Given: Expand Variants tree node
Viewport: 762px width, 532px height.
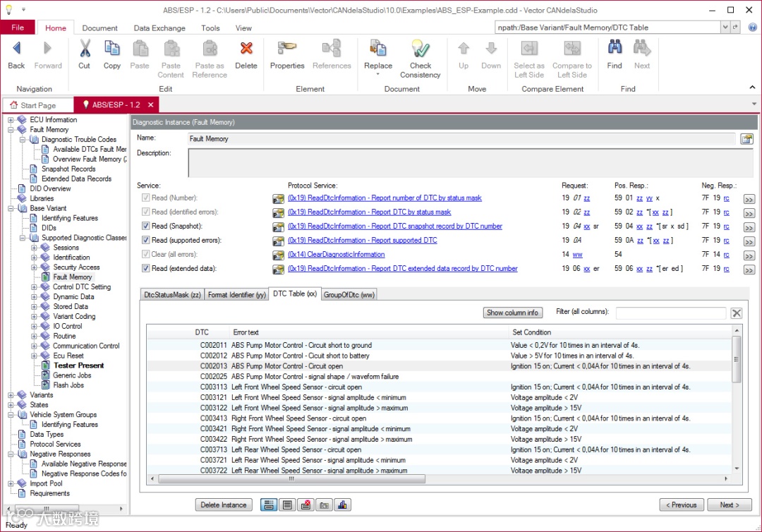Looking at the screenshot, I should [11, 396].
